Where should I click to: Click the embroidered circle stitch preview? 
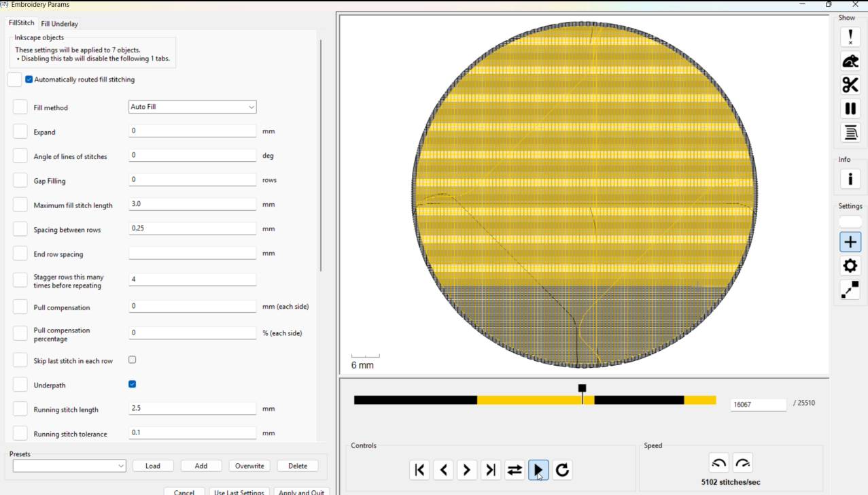(585, 194)
